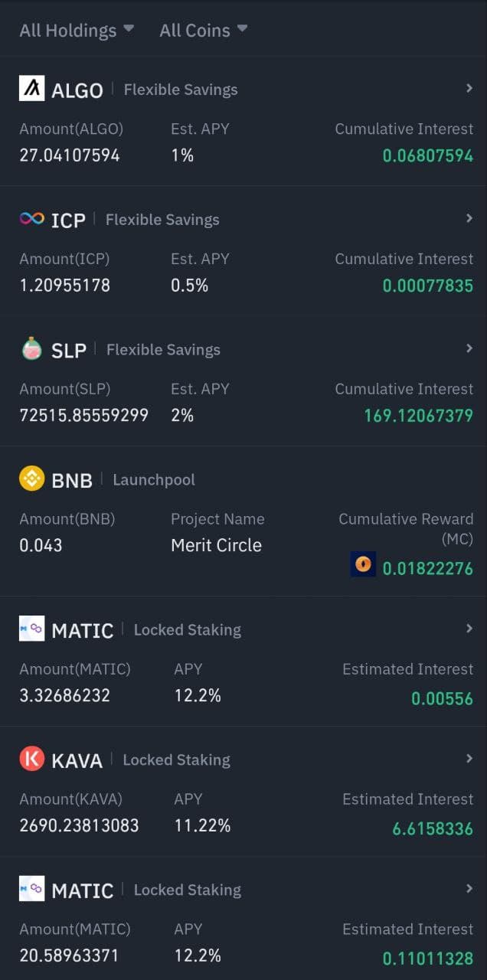This screenshot has height=980, width=487.
Task: Expand ALGO Flexible Savings details arrow
Action: 469,89
